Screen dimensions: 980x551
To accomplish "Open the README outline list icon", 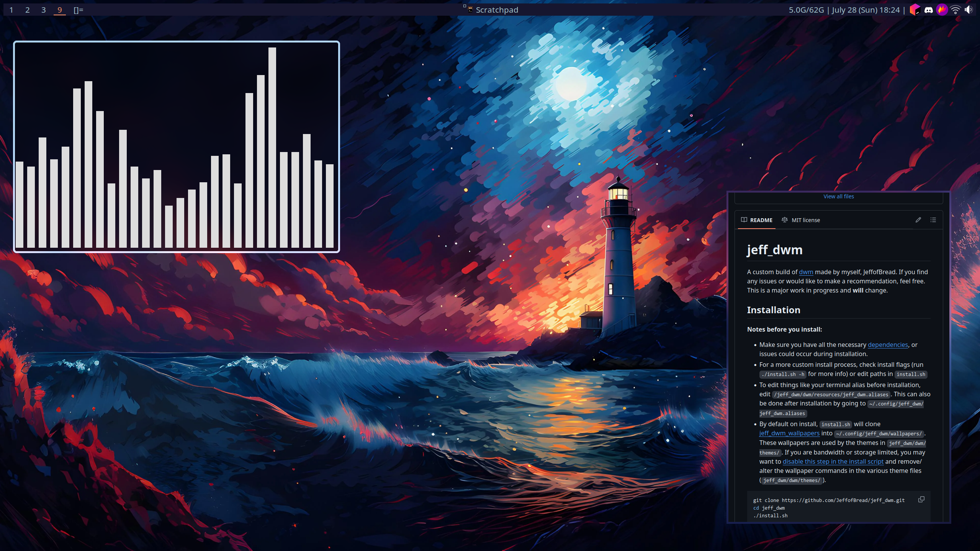I will (x=933, y=220).
